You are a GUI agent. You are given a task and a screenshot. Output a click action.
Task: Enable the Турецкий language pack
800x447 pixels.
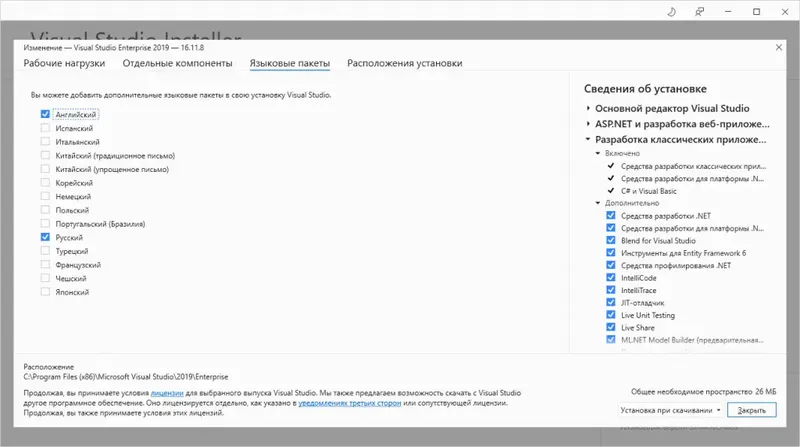point(45,251)
